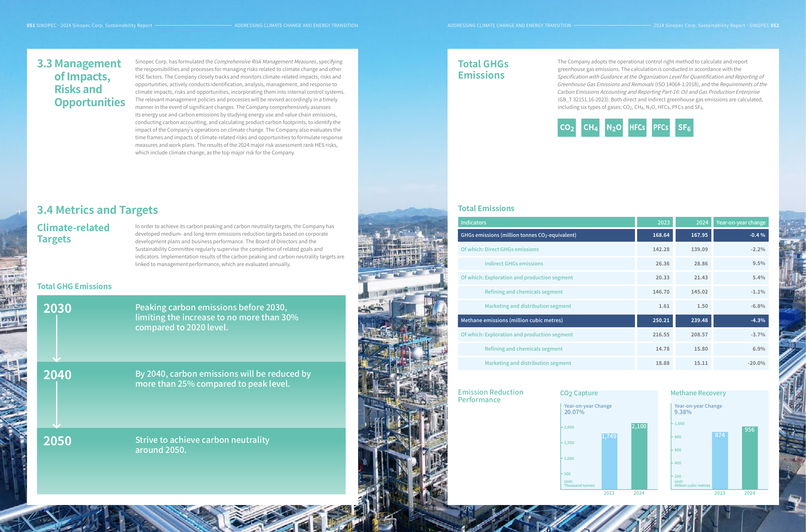Select the 9.38% year-on-year change figure
The image size is (806, 532).
pyautogui.click(x=683, y=412)
